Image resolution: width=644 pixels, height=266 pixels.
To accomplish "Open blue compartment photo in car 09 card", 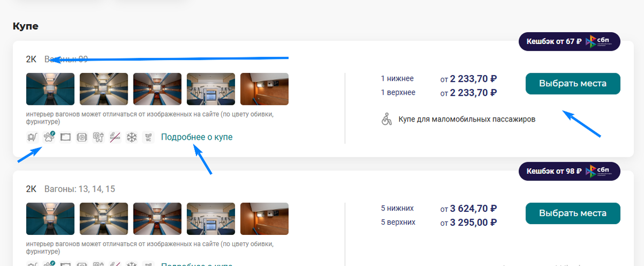I will 50,89.
